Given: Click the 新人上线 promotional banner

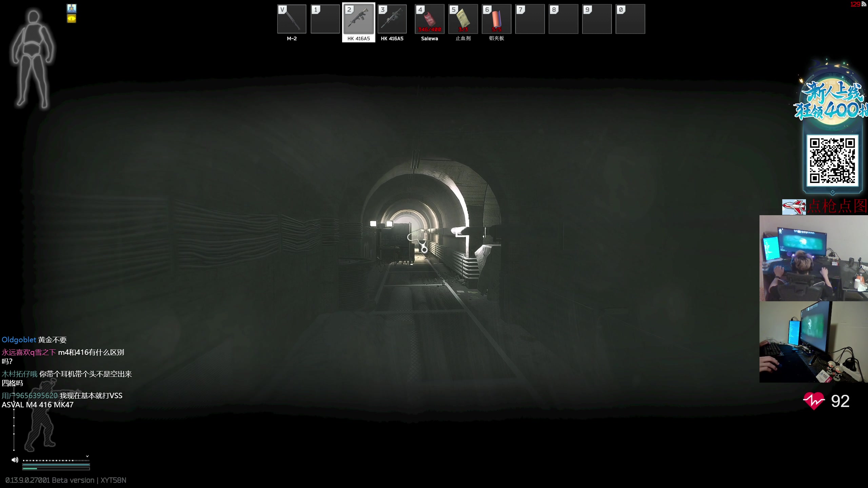Looking at the screenshot, I should click(832, 101).
